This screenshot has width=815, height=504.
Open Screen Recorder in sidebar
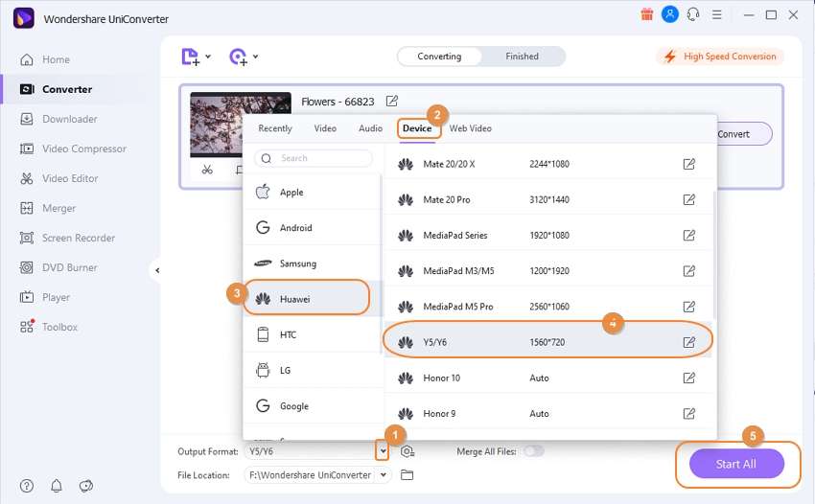(x=78, y=238)
